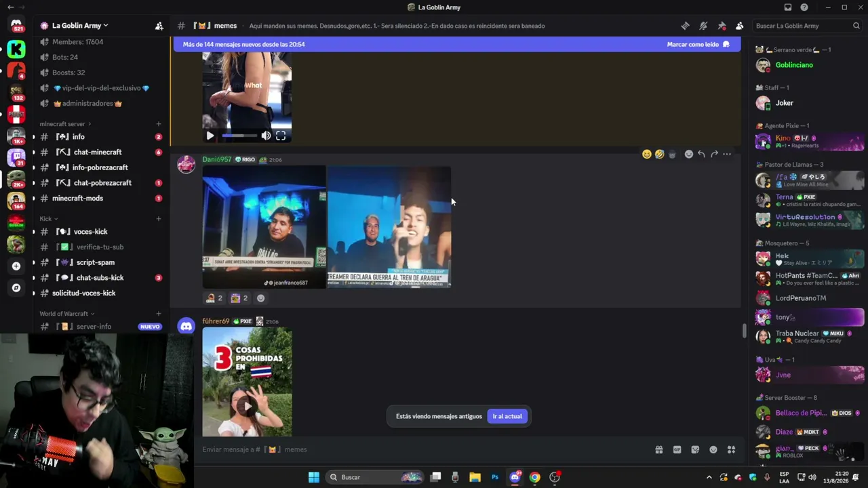Click the chat scrollbar thumb

[744, 331]
